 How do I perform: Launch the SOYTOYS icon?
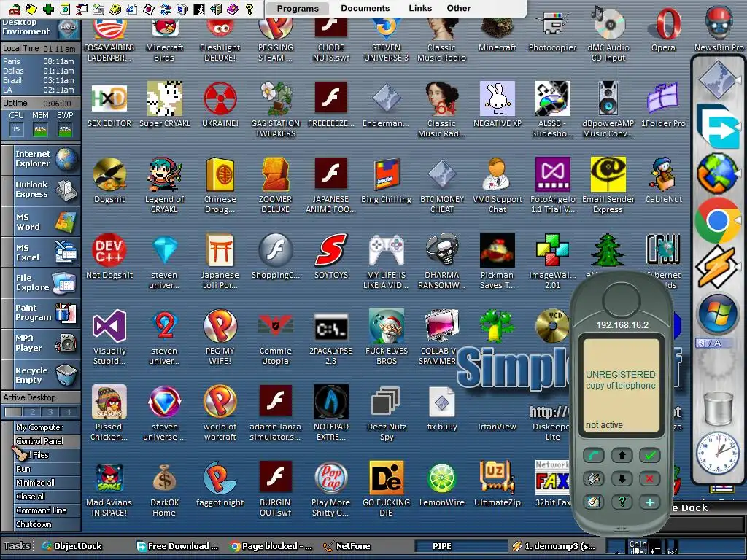331,250
